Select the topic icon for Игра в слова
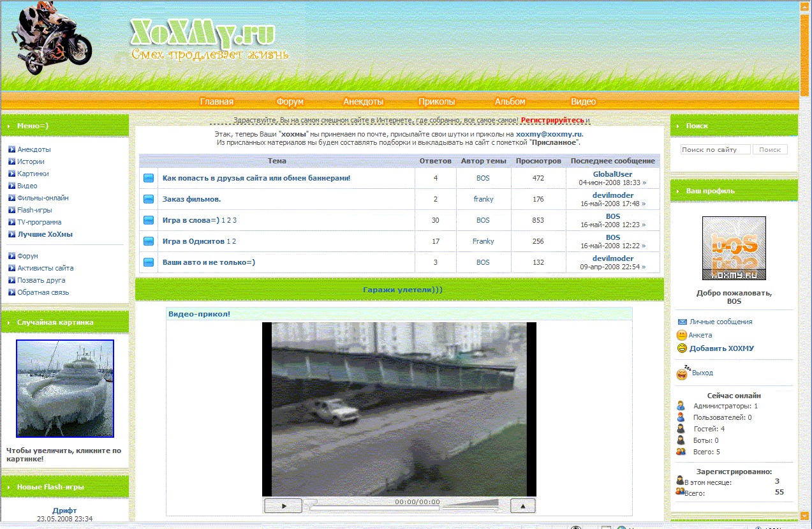 (x=147, y=220)
